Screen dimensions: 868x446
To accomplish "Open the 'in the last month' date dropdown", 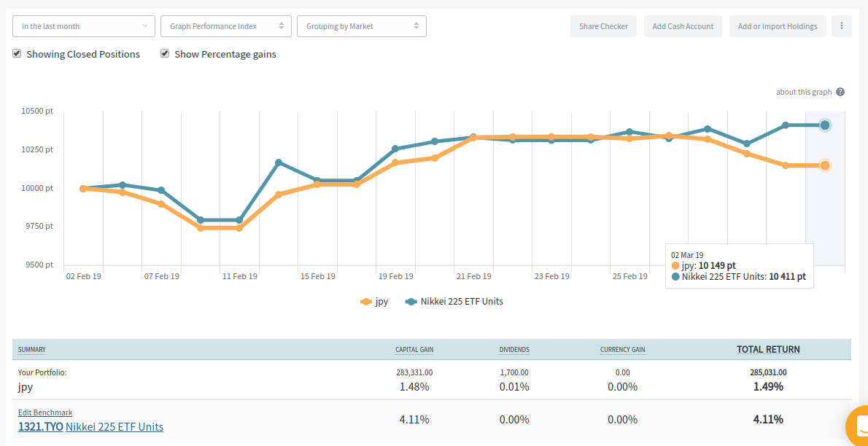I will point(84,26).
